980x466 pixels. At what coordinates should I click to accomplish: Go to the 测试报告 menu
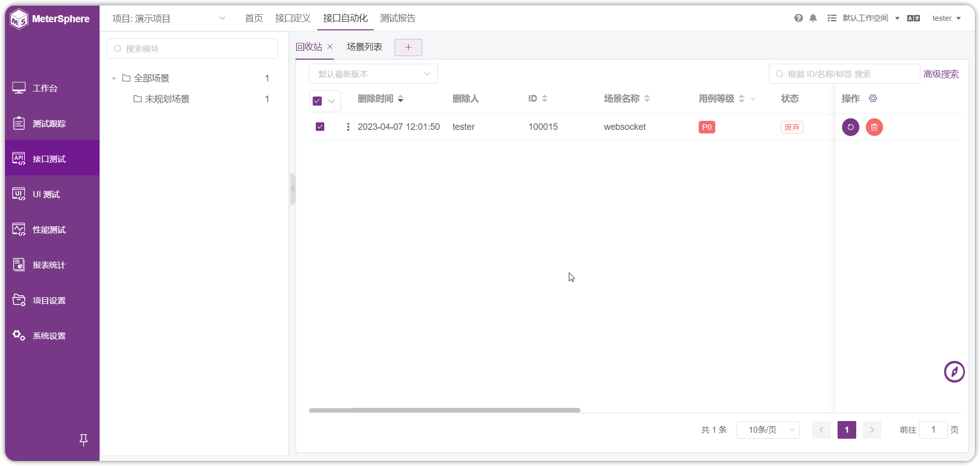[398, 18]
